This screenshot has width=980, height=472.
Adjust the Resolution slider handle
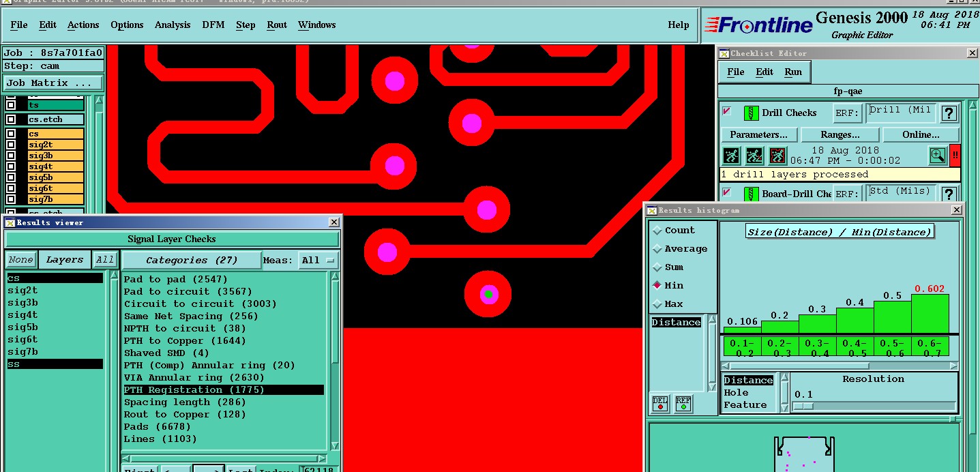pos(803,406)
